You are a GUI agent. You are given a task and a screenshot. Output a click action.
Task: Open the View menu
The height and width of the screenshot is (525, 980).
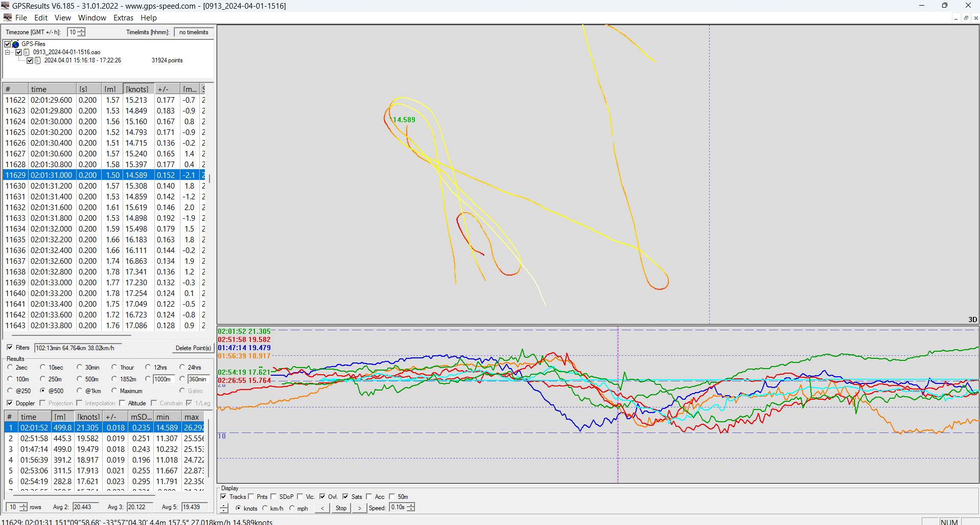point(62,18)
